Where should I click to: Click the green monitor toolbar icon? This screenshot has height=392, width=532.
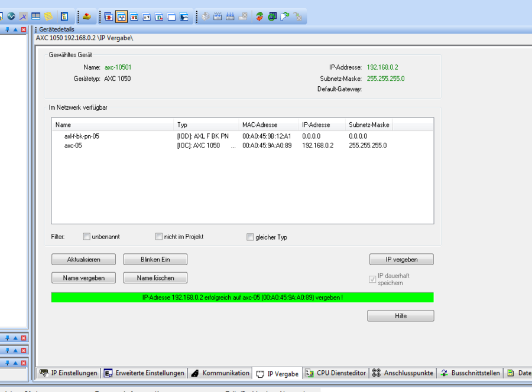pos(272,17)
